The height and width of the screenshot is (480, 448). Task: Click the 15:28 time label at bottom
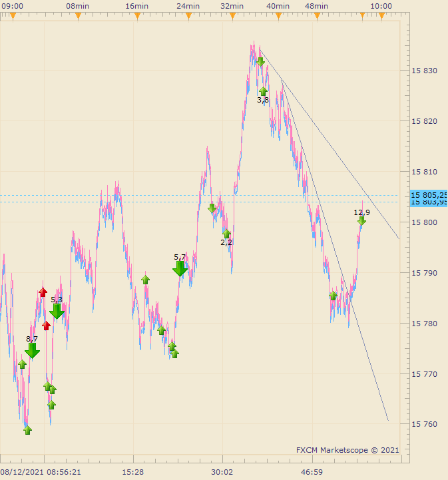click(133, 472)
